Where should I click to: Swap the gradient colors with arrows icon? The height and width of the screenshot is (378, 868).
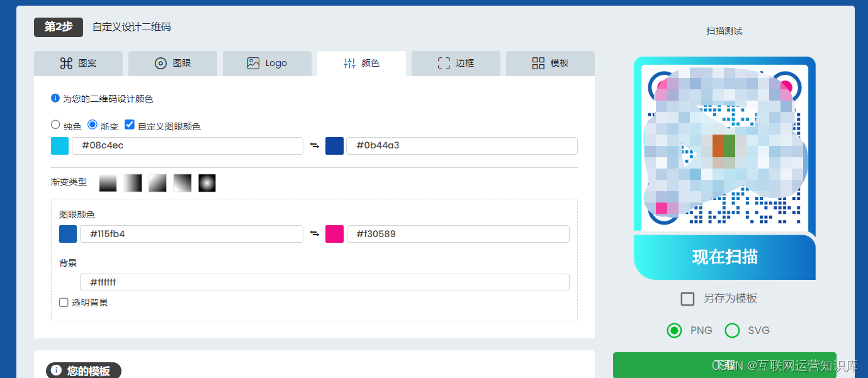tap(315, 146)
